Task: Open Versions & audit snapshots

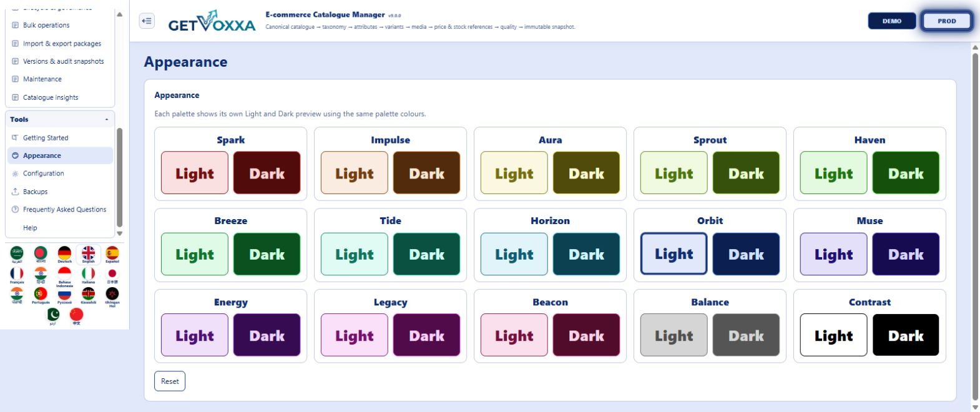Action: pyautogui.click(x=60, y=61)
